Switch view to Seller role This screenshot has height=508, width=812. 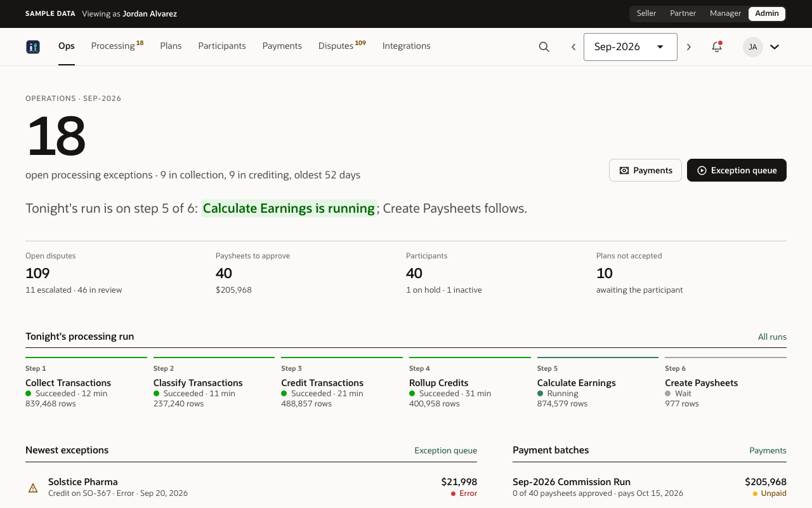click(646, 13)
